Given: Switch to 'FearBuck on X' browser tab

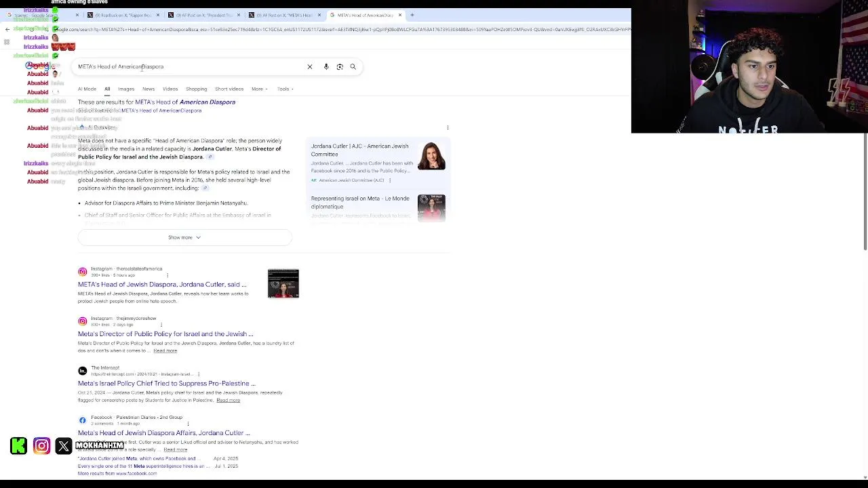Looking at the screenshot, I should pos(123,15).
